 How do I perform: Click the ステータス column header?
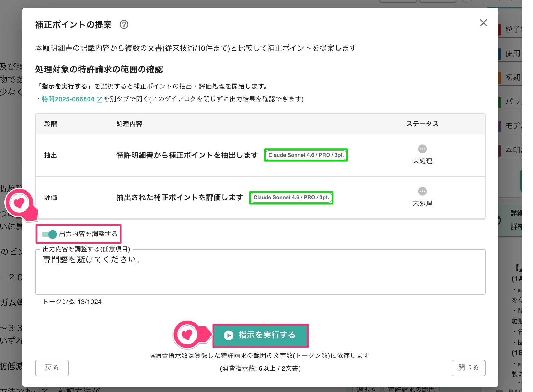pyautogui.click(x=422, y=124)
